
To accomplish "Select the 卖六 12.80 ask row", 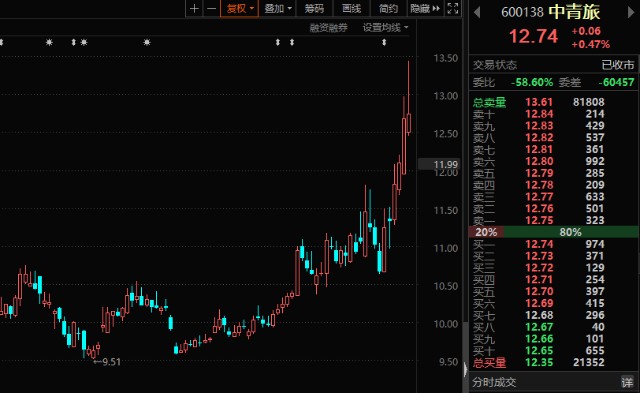I will [554, 161].
